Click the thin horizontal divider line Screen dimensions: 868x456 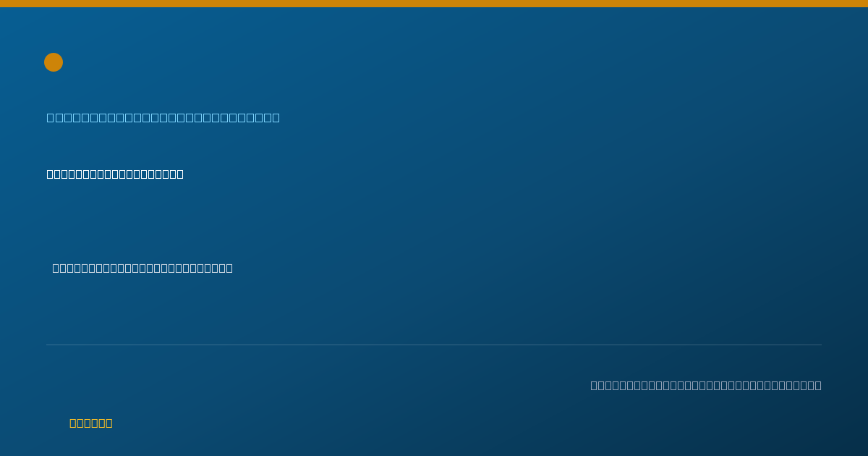pos(434,345)
